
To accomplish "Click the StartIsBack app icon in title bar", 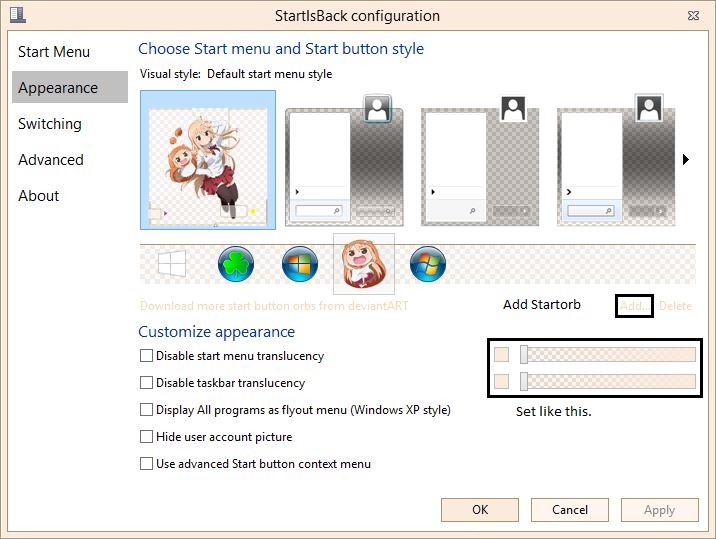I will point(17,14).
